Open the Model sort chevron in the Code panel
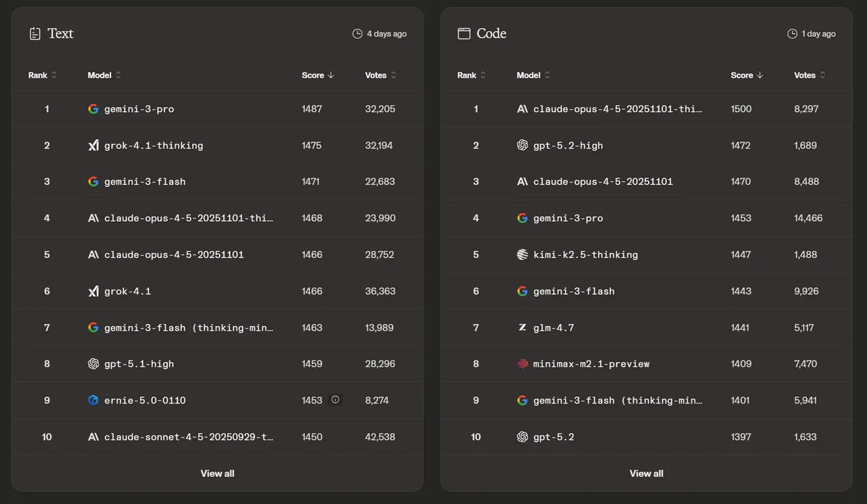Viewport: 867px width, 504px height. tap(546, 75)
